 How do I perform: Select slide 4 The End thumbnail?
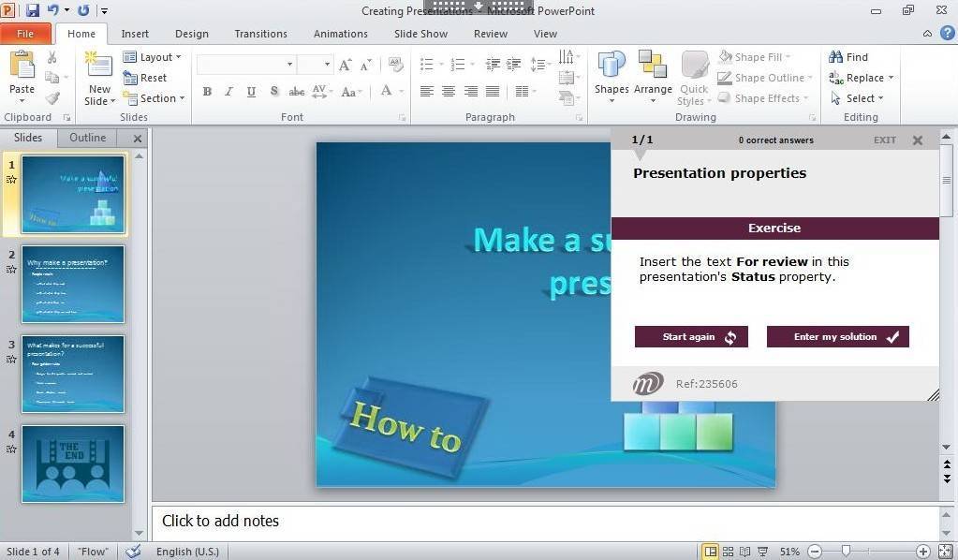coord(73,464)
